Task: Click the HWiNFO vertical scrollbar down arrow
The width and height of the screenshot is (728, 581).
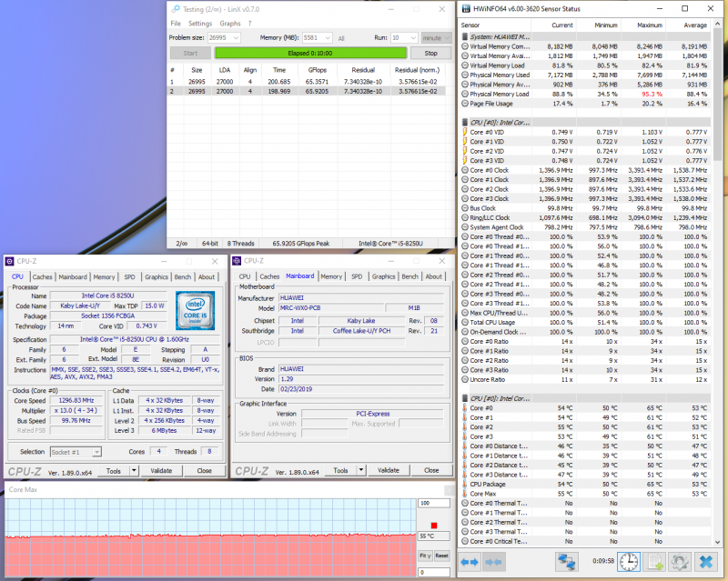Action: pyautogui.click(x=718, y=542)
